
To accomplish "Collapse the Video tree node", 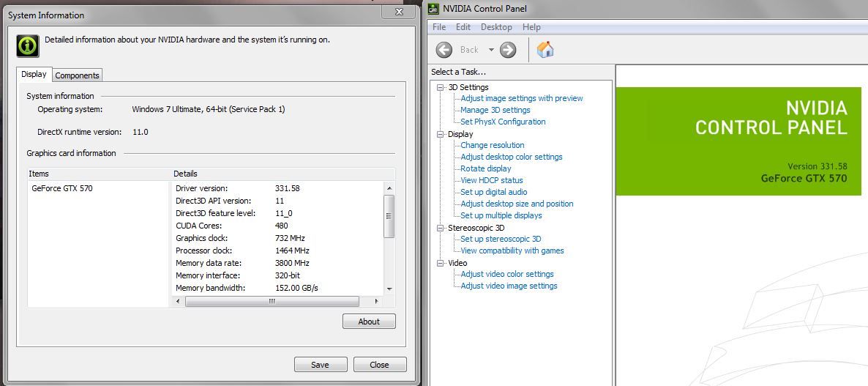I will pyautogui.click(x=441, y=263).
